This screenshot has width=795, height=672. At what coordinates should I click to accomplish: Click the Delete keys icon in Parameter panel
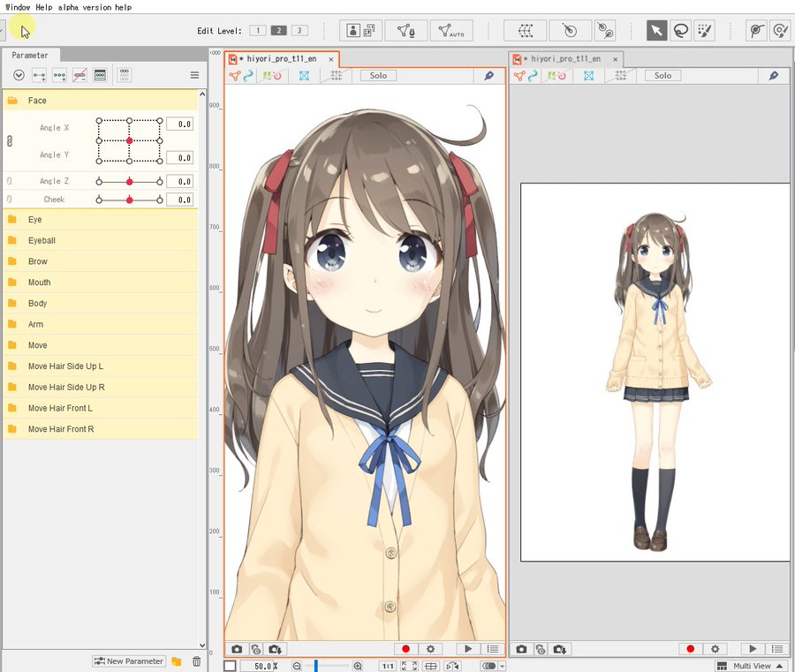79,76
